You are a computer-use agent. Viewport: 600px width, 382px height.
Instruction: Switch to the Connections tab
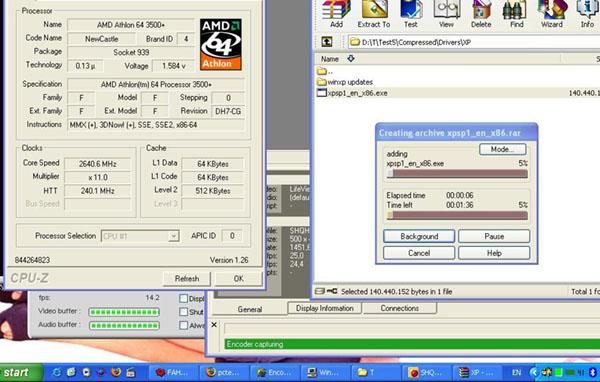click(399, 308)
